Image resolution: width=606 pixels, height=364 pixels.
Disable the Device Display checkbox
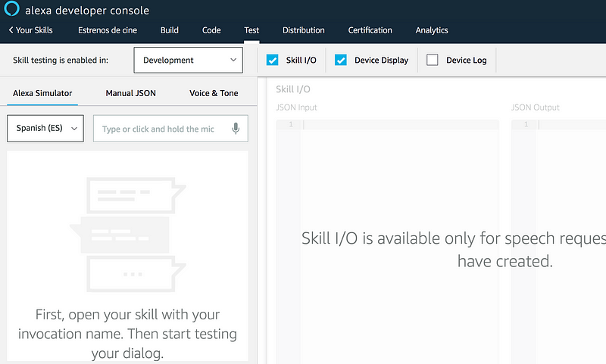tap(341, 60)
